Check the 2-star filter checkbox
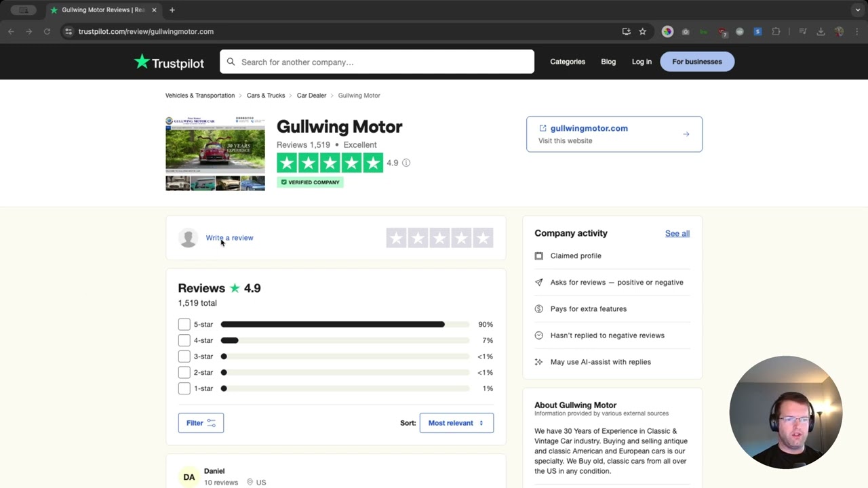868x488 pixels. (184, 373)
